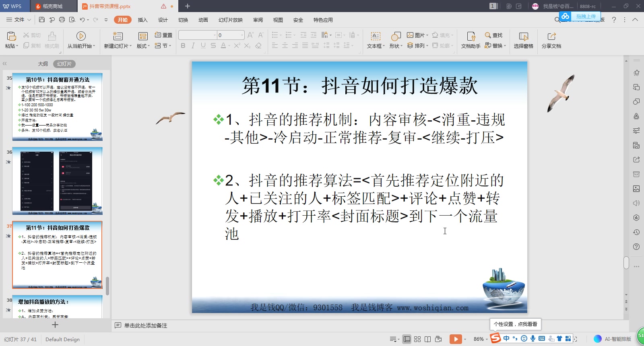Toggle Subscript formatting
Viewport: 644px width, 346px height.
click(x=247, y=45)
